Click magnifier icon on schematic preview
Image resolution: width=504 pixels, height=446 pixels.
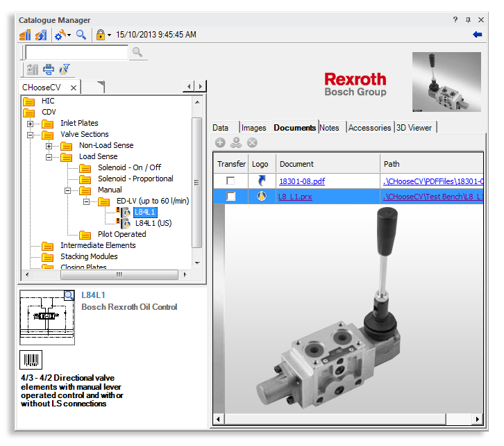69,295
